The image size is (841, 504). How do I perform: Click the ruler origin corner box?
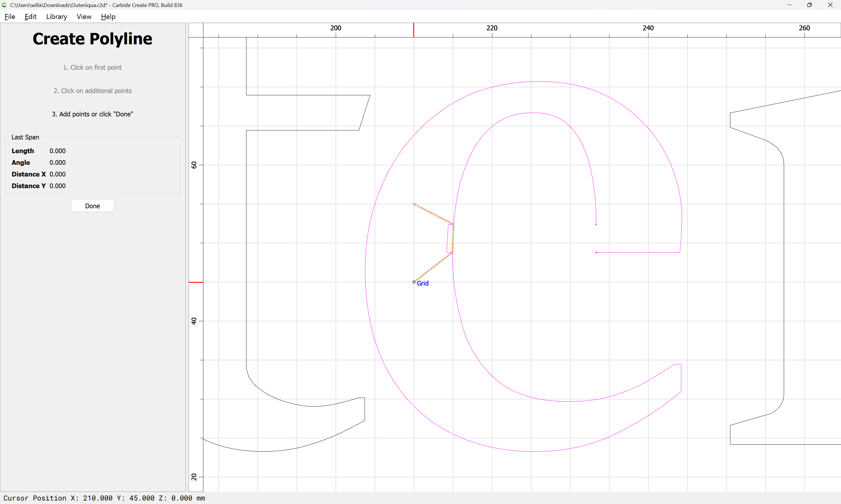(196, 30)
